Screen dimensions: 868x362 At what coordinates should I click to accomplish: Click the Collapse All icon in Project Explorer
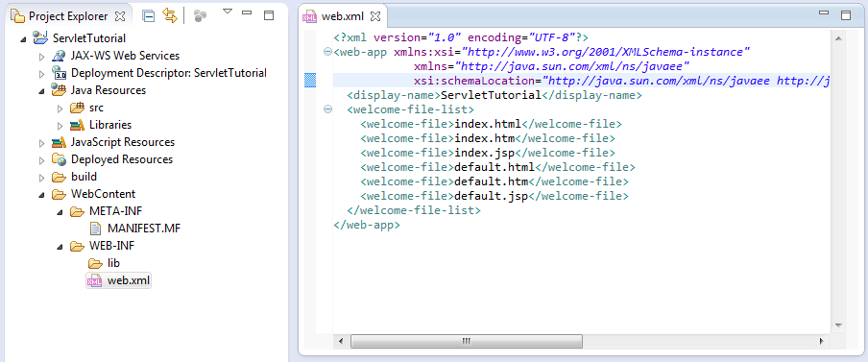pos(149,16)
